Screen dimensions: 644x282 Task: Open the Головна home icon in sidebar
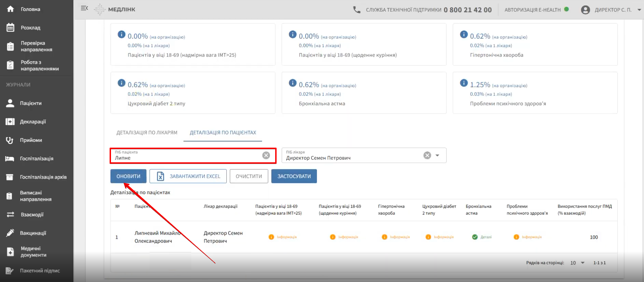tap(11, 9)
